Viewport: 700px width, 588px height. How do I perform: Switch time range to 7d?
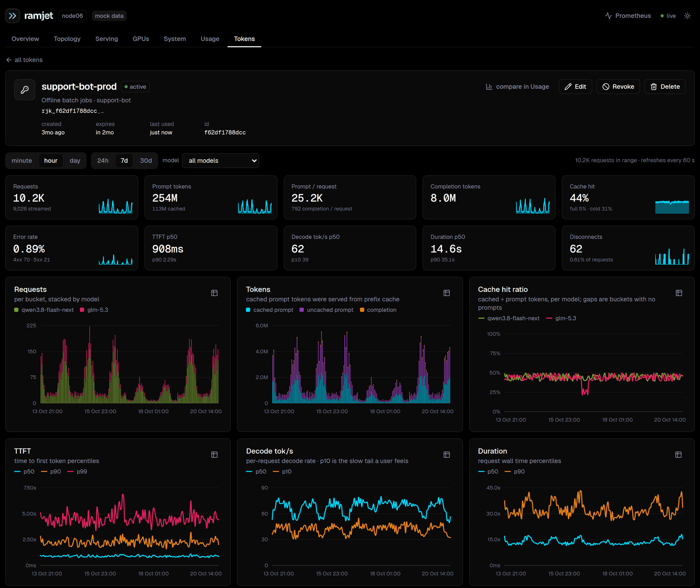click(x=124, y=160)
